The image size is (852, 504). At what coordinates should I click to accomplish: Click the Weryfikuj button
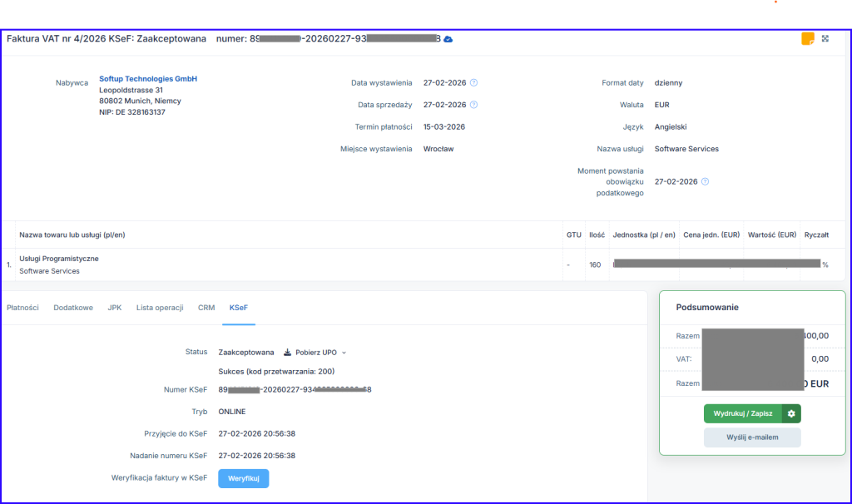click(244, 478)
